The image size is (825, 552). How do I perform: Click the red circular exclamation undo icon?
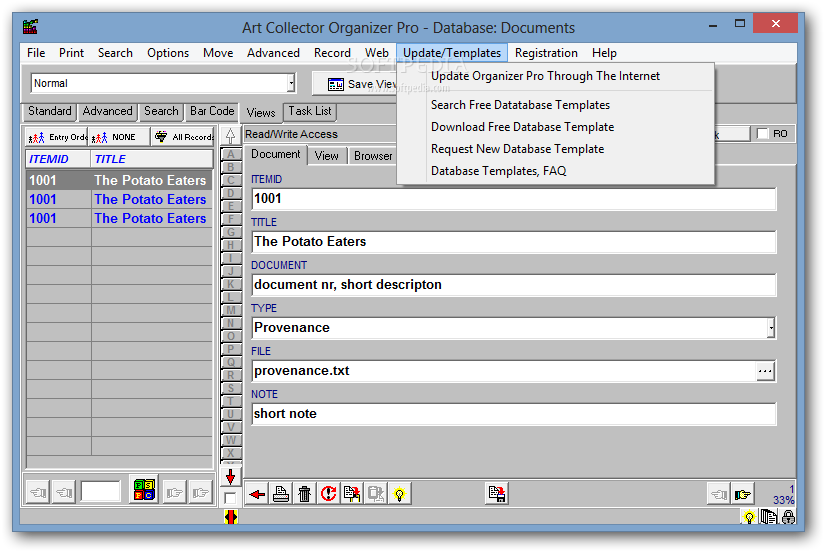coord(328,494)
